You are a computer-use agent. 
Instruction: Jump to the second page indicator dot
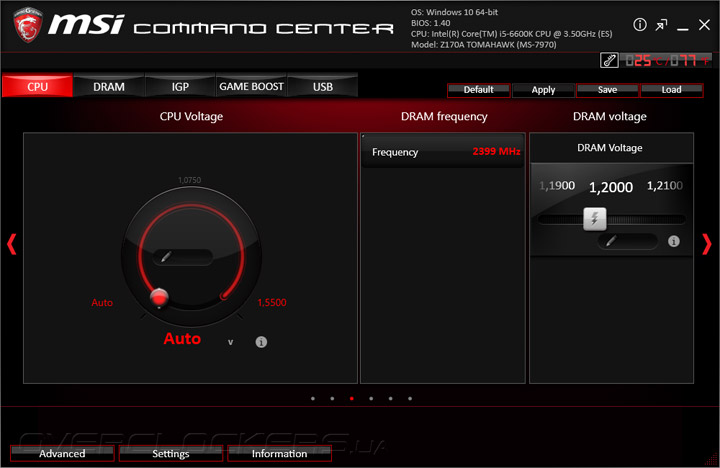tap(332, 399)
